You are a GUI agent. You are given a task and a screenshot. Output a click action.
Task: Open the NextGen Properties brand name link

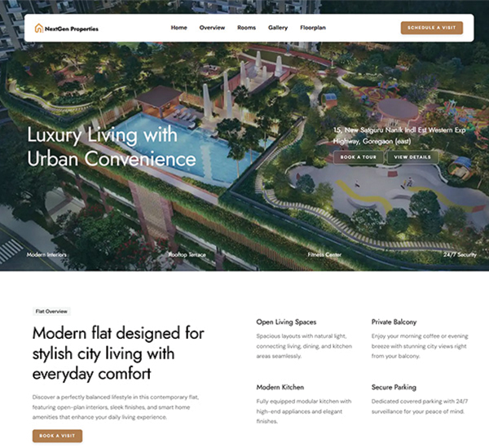72,29
